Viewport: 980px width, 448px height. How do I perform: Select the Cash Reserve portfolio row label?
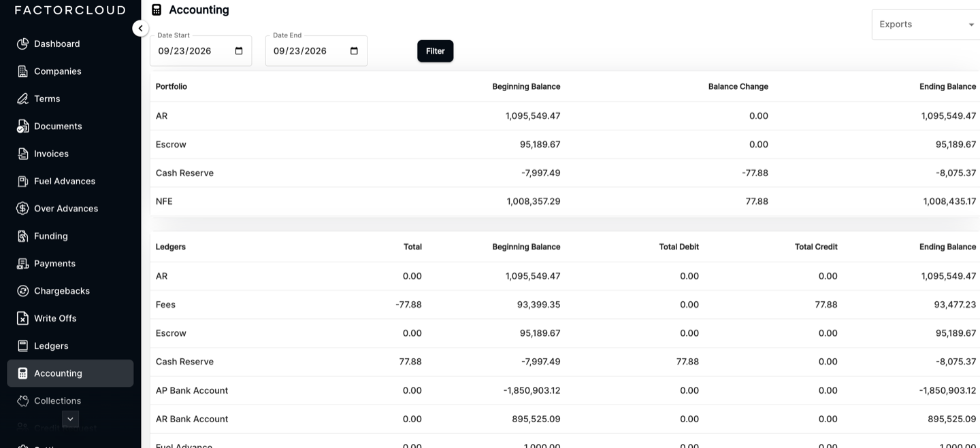pyautogui.click(x=184, y=173)
